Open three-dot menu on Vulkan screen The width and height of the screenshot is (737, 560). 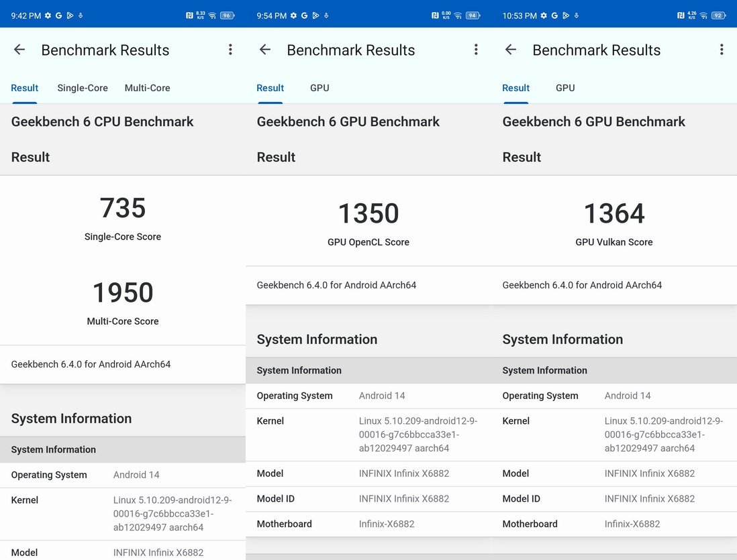(722, 50)
